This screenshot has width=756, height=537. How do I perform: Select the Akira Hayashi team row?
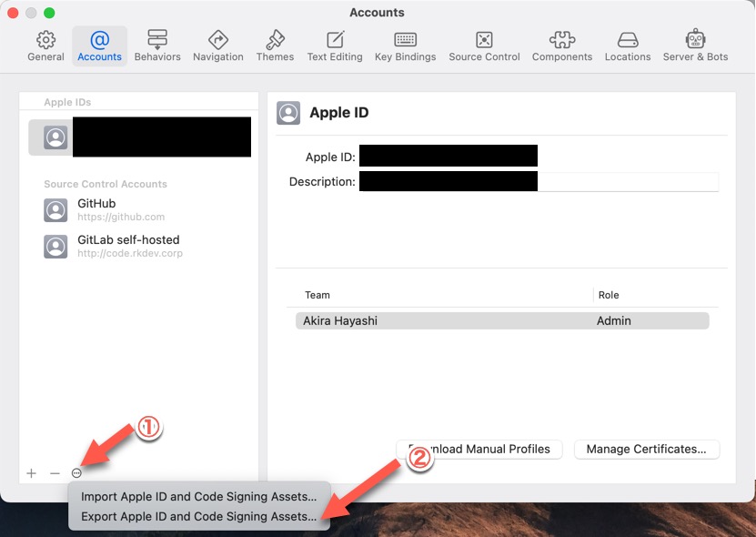[x=502, y=321]
